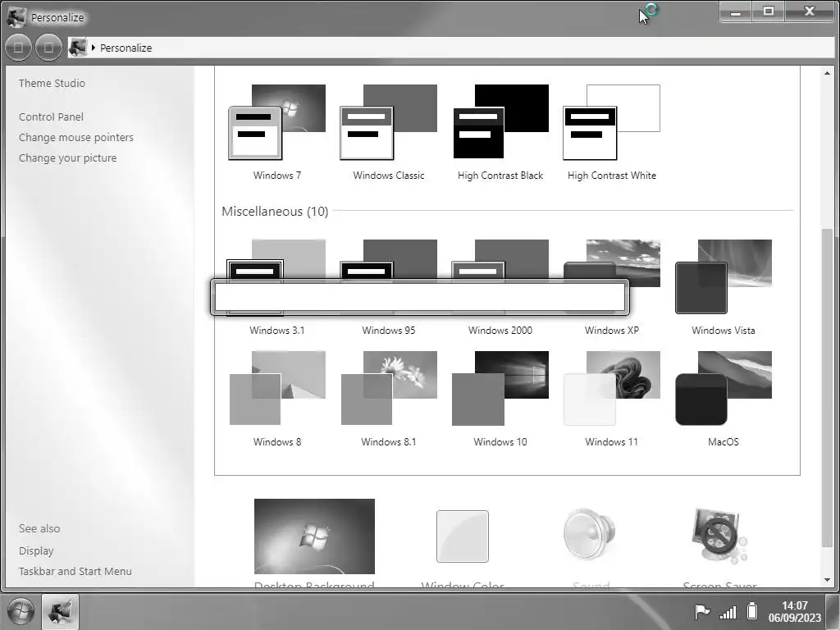This screenshot has height=630, width=840.
Task: Choose the High Contrast Black theme
Action: pos(500,132)
